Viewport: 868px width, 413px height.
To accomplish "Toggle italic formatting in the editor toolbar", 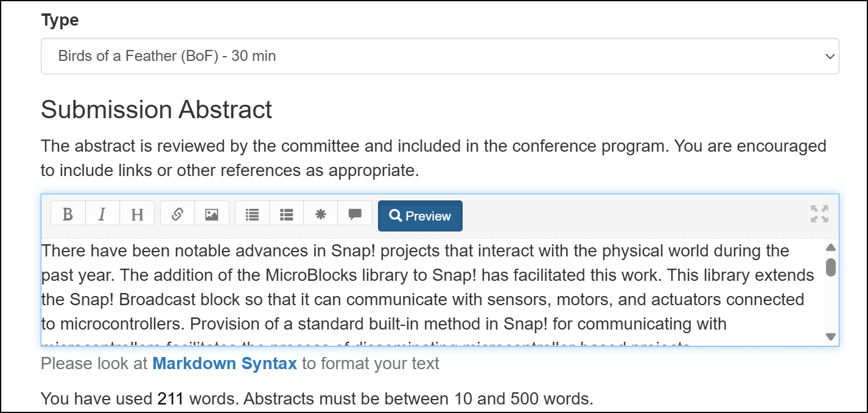I will tap(102, 214).
